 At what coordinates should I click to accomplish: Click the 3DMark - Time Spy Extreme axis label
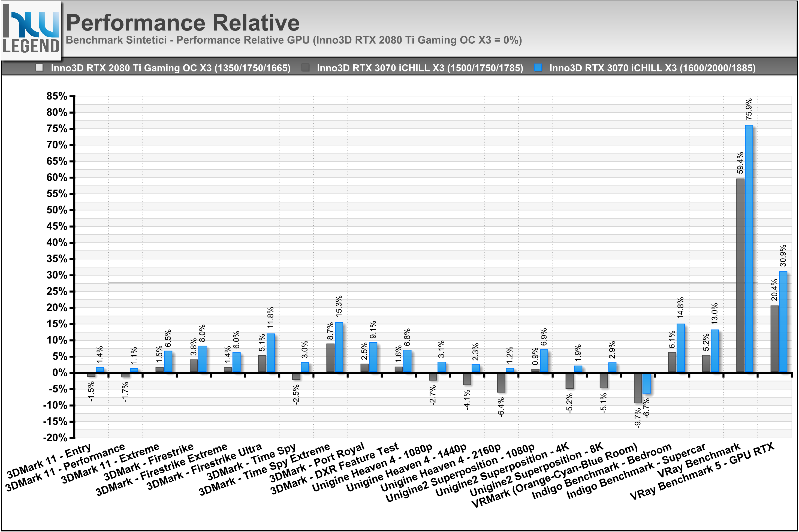265,469
